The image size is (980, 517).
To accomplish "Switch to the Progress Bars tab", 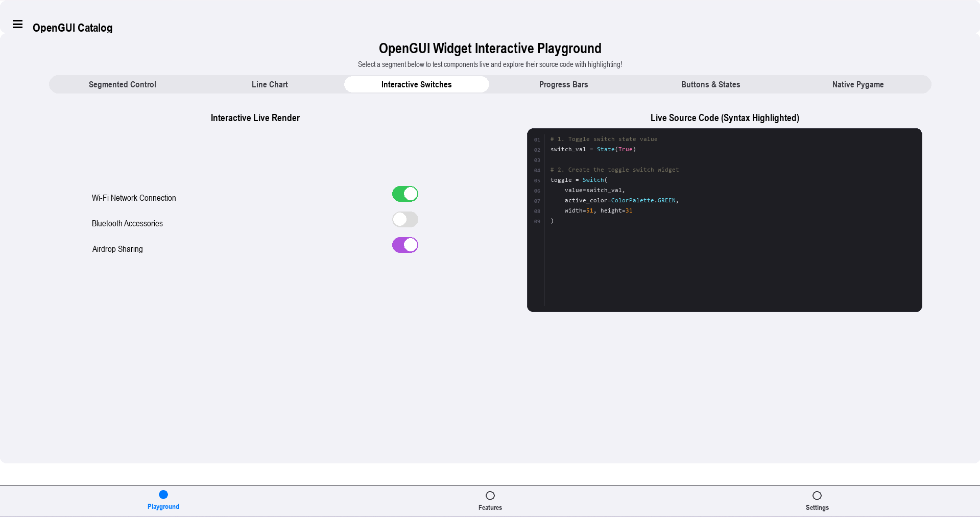I will [x=564, y=84].
